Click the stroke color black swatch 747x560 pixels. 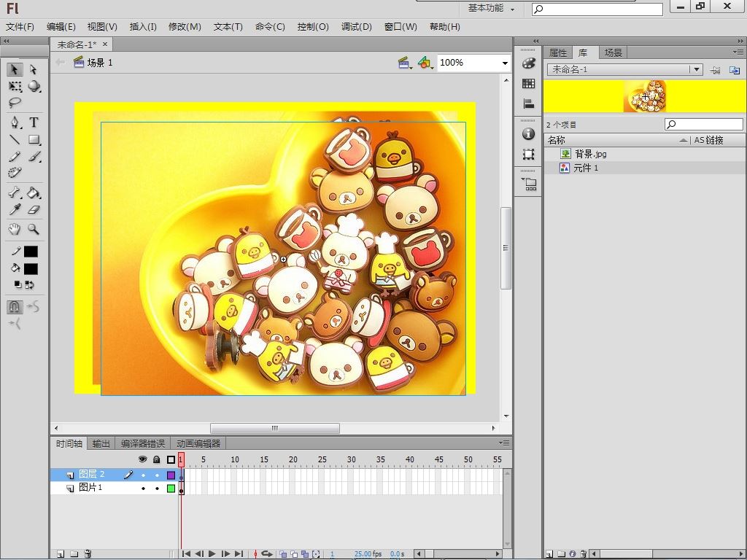click(x=31, y=252)
